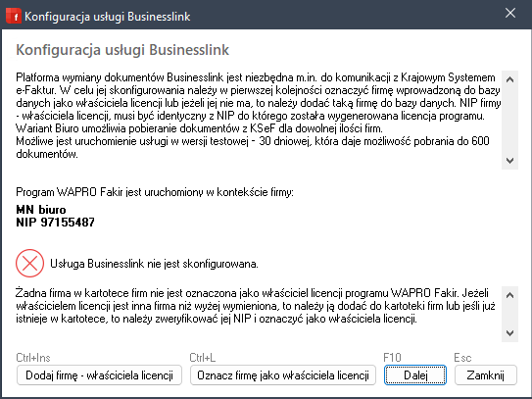This screenshot has width=532, height=399.
Task: Click the 'NIP 97155487' text
Action: tap(55, 223)
